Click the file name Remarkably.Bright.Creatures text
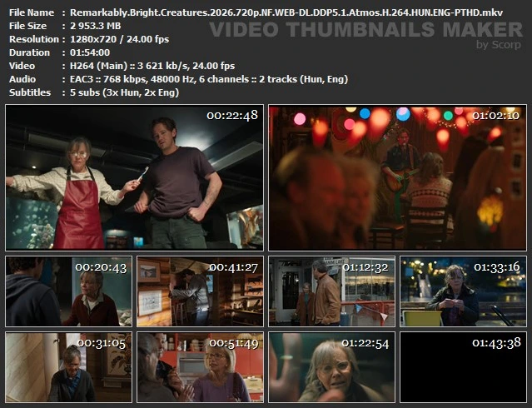 point(286,12)
